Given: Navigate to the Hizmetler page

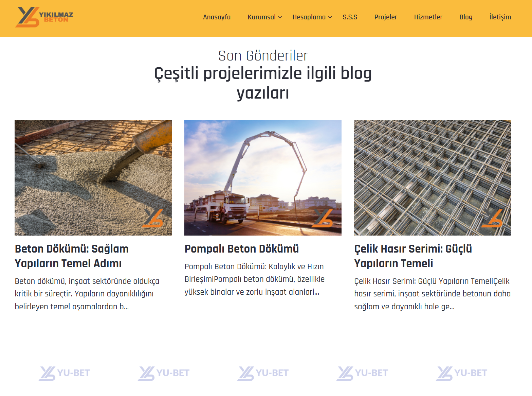Looking at the screenshot, I should pos(428,17).
